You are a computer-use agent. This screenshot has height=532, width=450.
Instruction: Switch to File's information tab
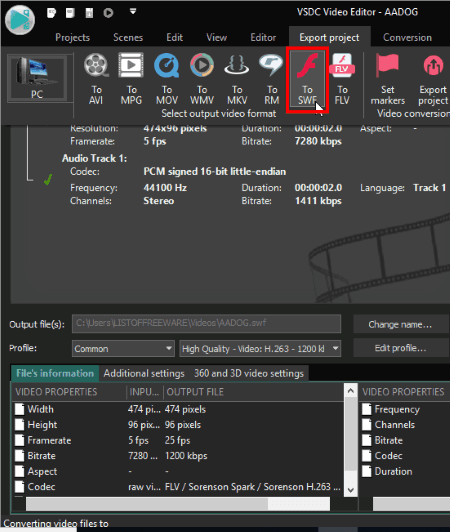[55, 373]
